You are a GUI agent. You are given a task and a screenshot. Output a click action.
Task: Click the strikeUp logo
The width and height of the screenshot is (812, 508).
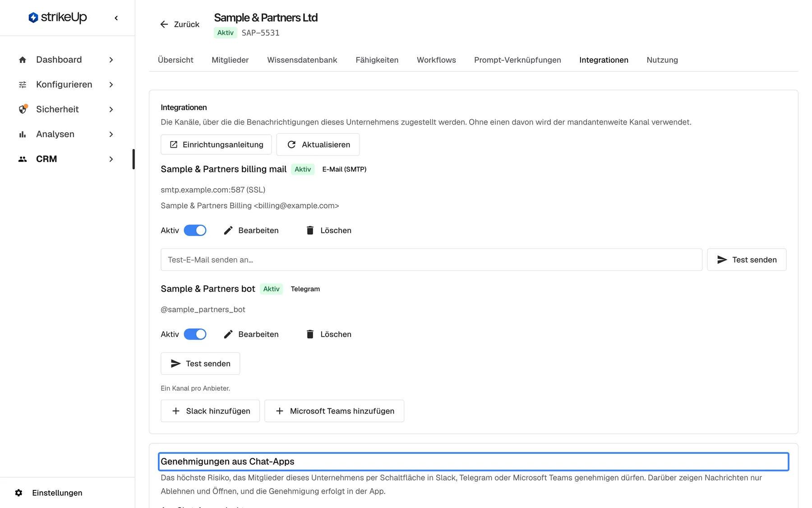tap(57, 18)
